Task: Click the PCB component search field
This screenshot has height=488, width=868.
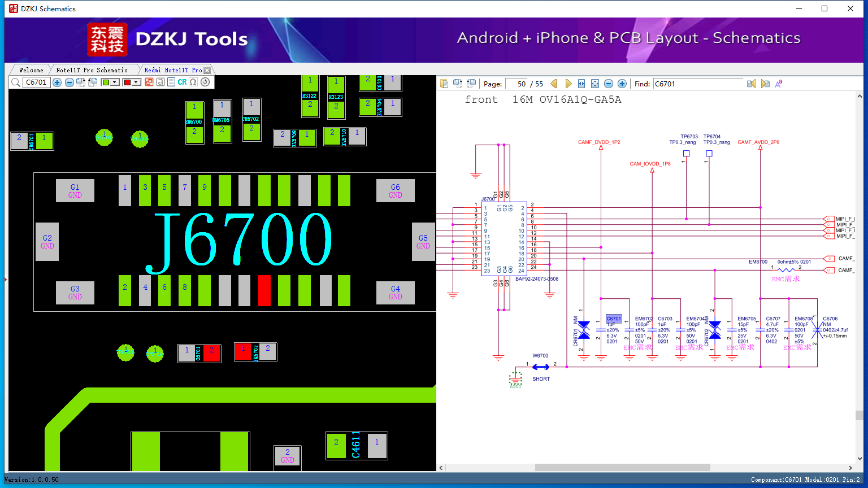Action: tap(37, 82)
